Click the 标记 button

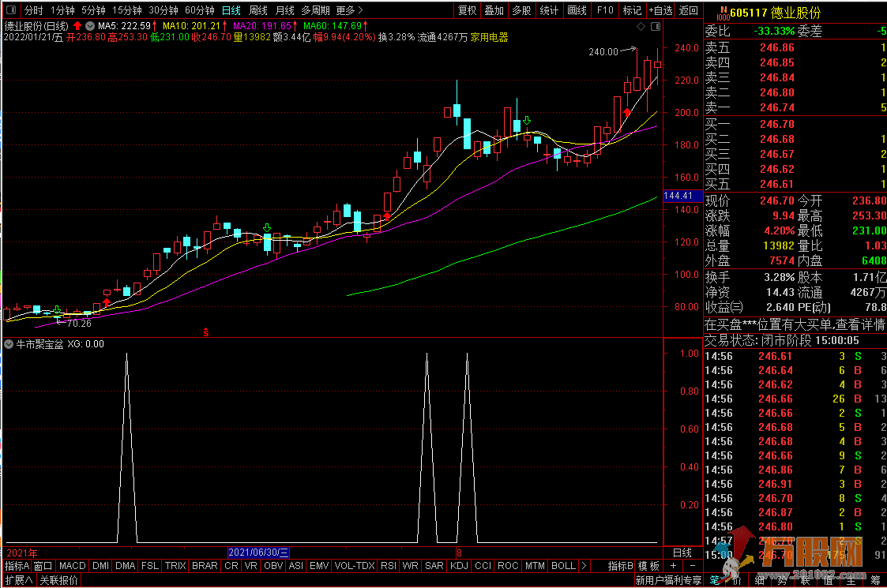point(632,10)
